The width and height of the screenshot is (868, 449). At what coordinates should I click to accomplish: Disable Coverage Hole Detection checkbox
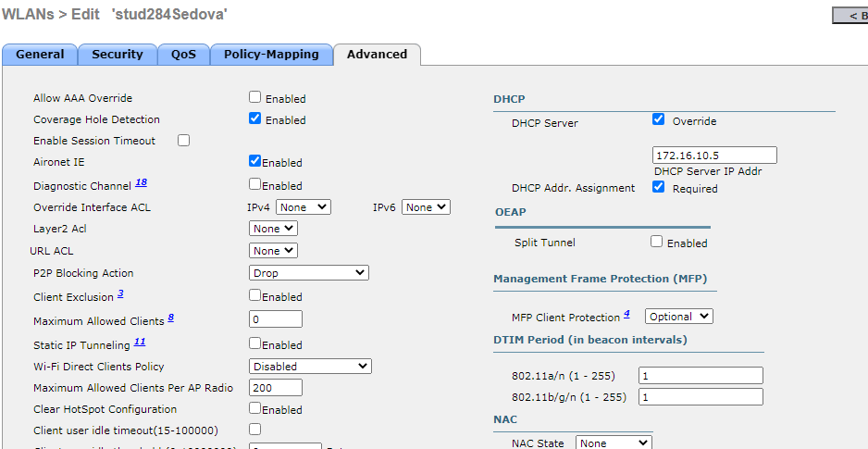click(255, 118)
